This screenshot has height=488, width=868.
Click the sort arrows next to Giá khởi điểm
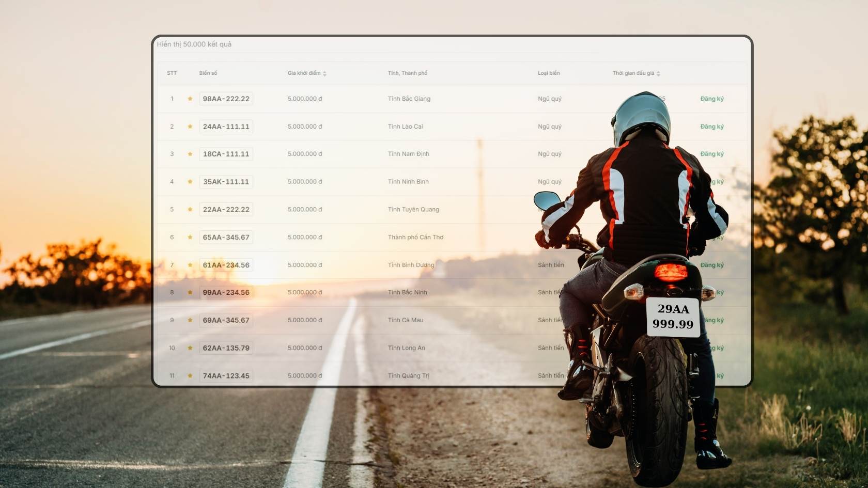[325, 73]
